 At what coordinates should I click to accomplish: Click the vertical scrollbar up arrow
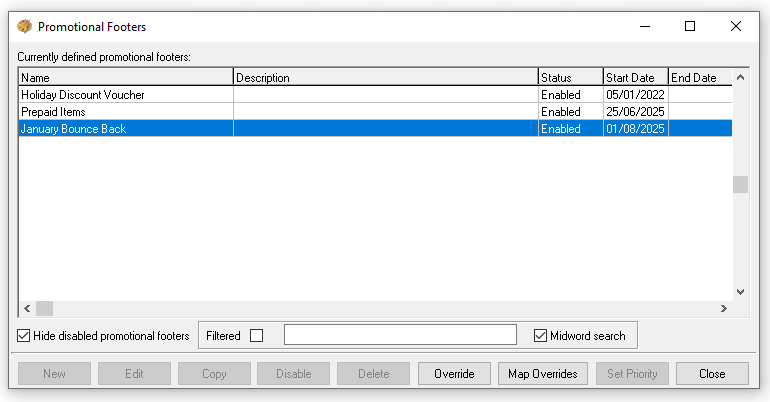pyautogui.click(x=740, y=77)
